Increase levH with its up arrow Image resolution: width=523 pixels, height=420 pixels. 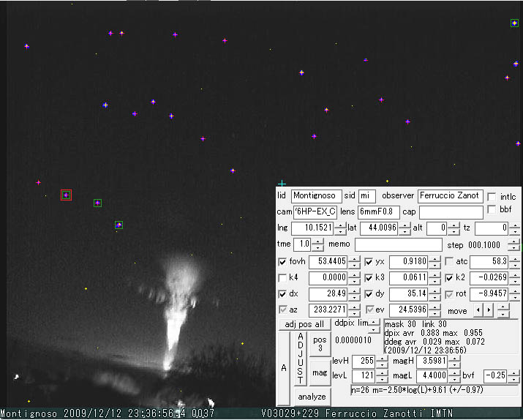(x=382, y=358)
